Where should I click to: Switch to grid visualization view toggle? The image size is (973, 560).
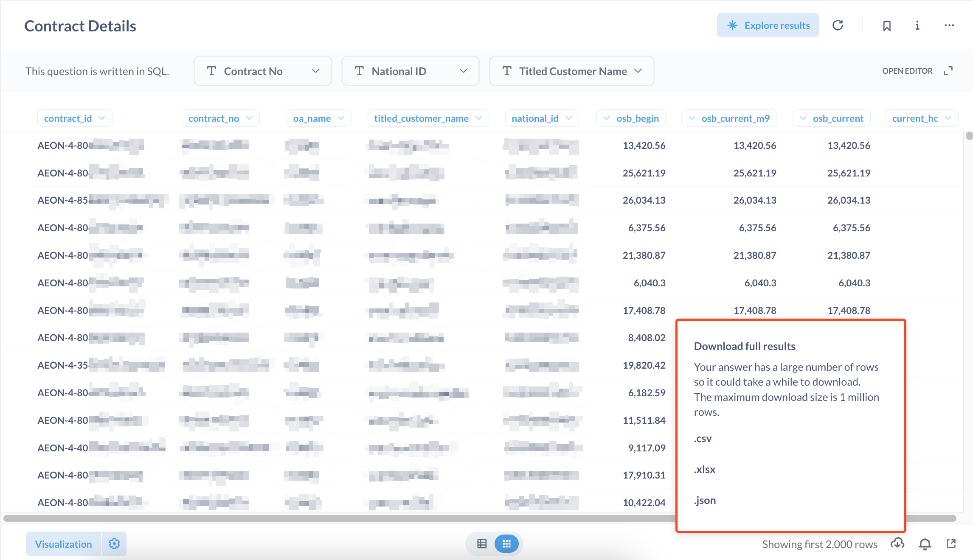[506, 544]
